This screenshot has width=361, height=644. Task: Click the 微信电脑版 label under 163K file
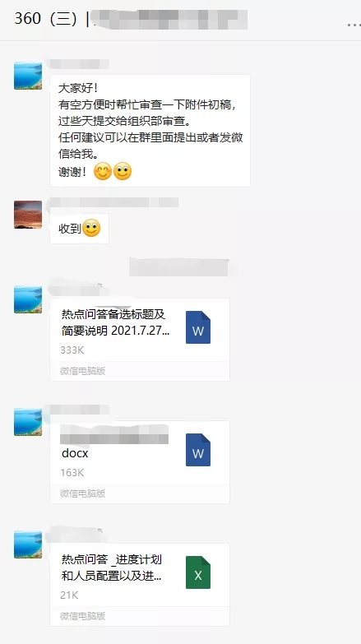(82, 493)
